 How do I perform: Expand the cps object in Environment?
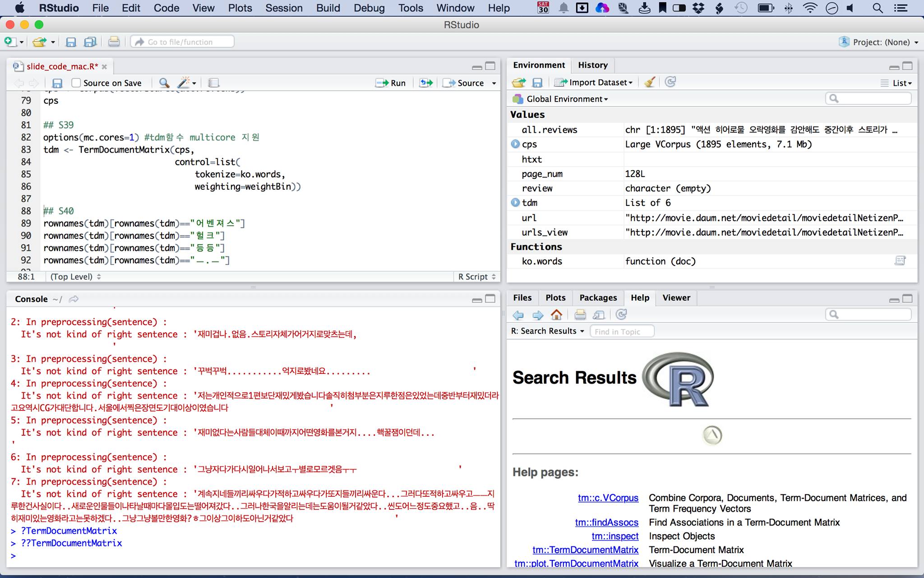coord(515,144)
